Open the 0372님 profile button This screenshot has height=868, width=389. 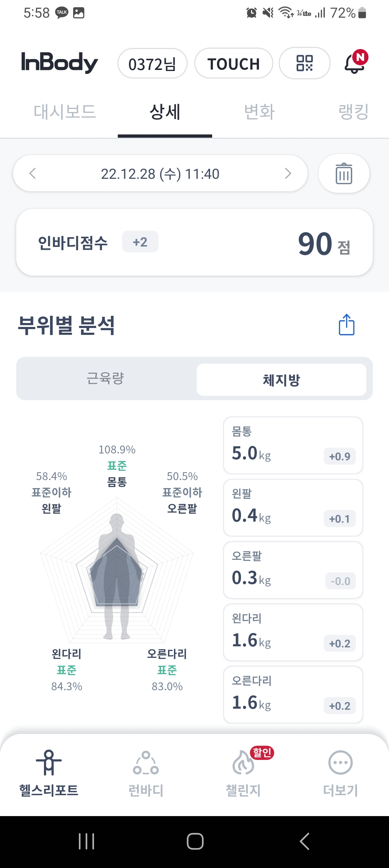[x=152, y=63]
